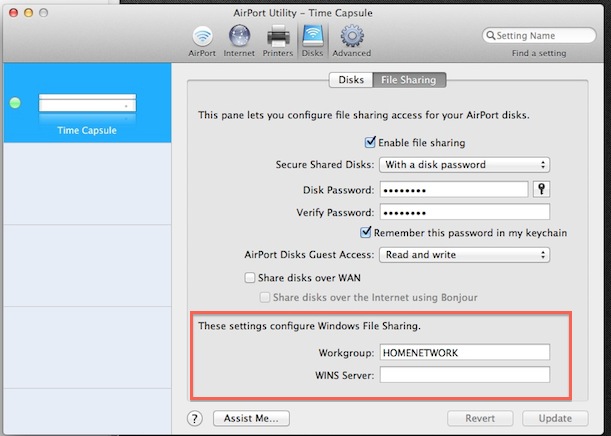Click into the Disk Password field
Image resolution: width=611 pixels, height=436 pixels.
tap(454, 190)
